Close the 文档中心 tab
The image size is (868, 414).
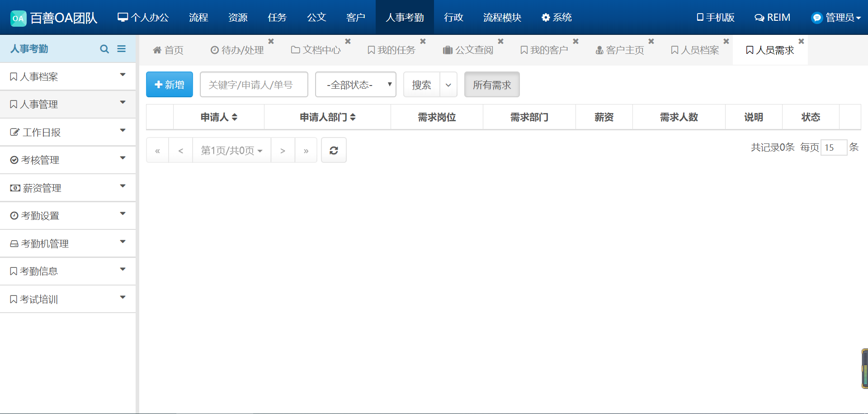coord(348,41)
